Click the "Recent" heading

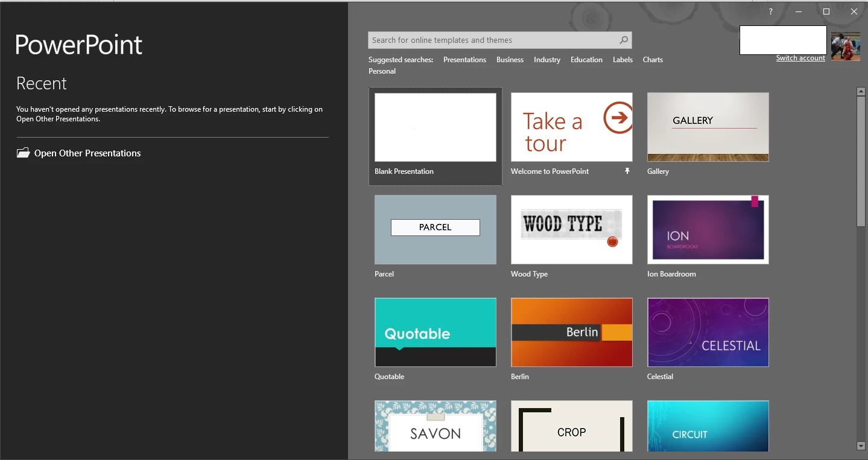(42, 83)
